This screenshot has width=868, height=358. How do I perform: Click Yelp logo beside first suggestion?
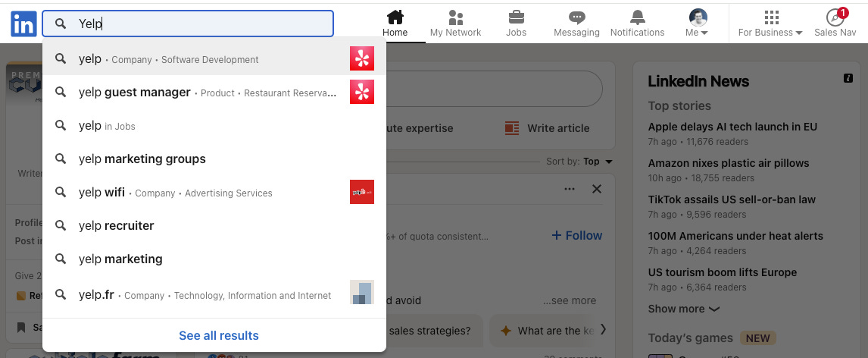(x=362, y=58)
